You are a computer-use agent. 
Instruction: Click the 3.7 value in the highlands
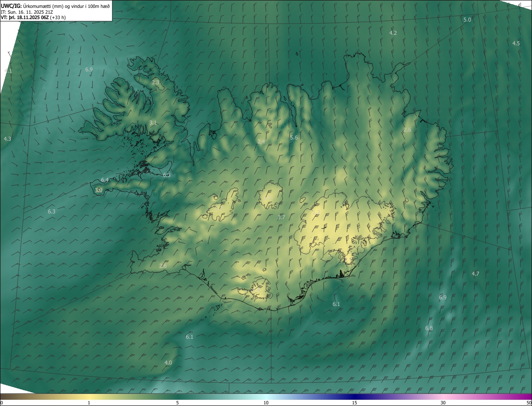[281, 217]
